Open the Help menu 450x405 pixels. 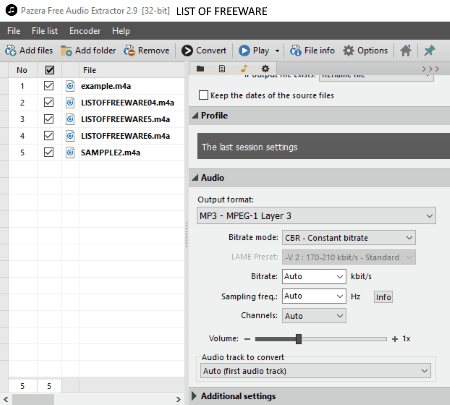[x=121, y=31]
